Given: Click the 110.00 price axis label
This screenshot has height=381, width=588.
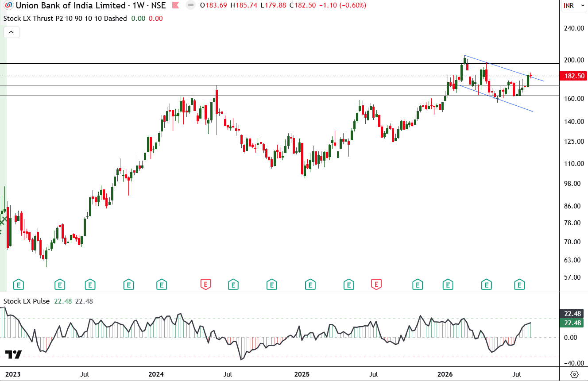Looking at the screenshot, I should coord(575,164).
